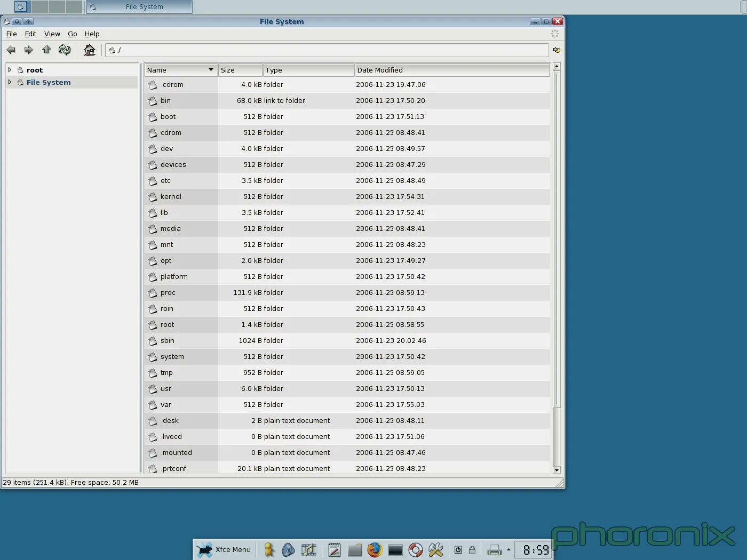This screenshot has width=747, height=560.
Task: Sort by the Type column header
Action: 309,70
